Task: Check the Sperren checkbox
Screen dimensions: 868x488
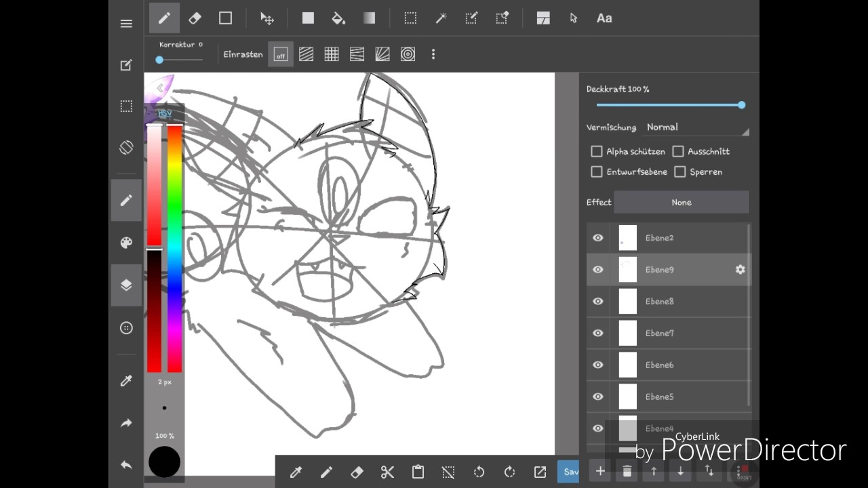Action: [x=680, y=171]
